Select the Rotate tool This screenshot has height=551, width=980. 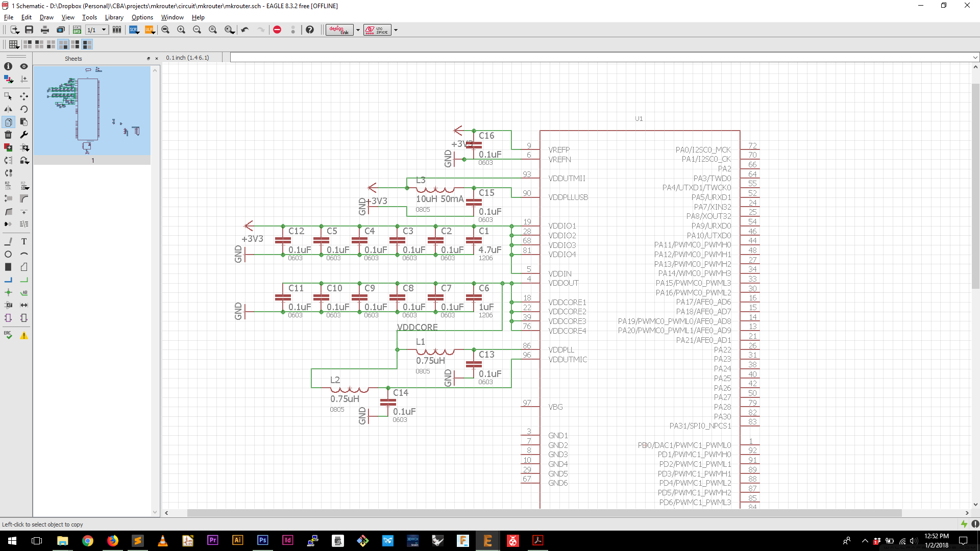coord(24,109)
